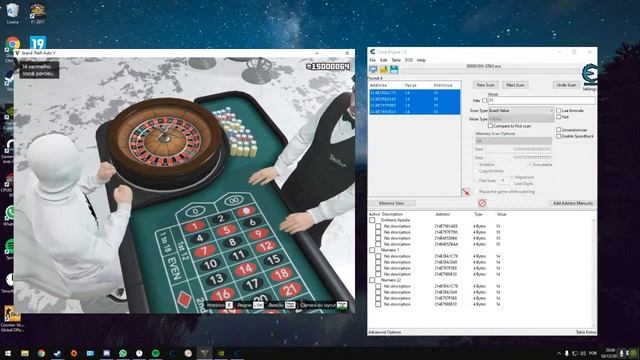Screen dimensions: 640x360
Task: Open the Scan Type dropdown
Action: pyautogui.click(x=521, y=111)
